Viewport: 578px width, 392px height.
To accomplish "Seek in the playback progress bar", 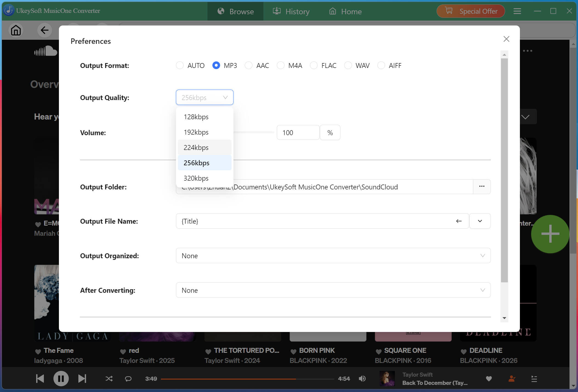I will (x=247, y=379).
